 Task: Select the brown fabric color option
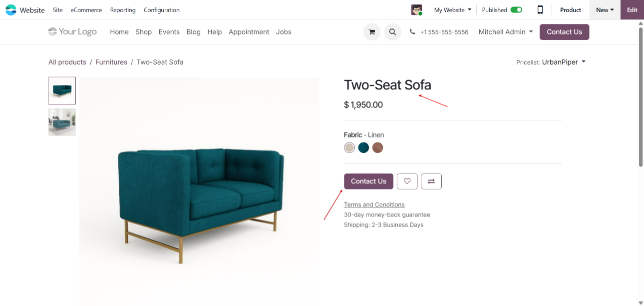377,147
